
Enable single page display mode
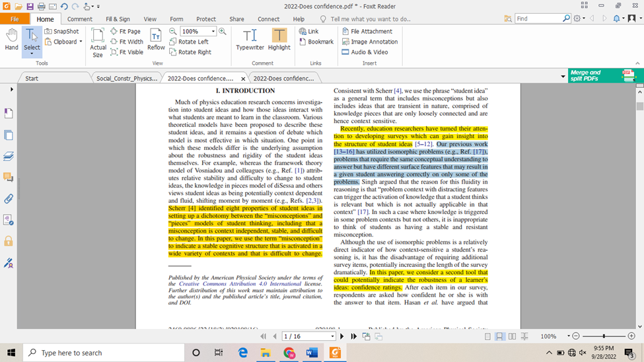tap(487, 336)
